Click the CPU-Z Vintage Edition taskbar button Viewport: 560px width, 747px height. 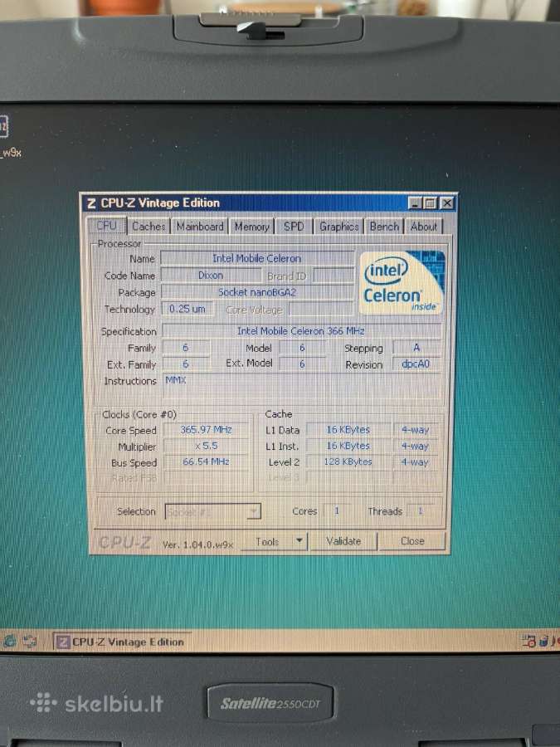click(x=122, y=642)
